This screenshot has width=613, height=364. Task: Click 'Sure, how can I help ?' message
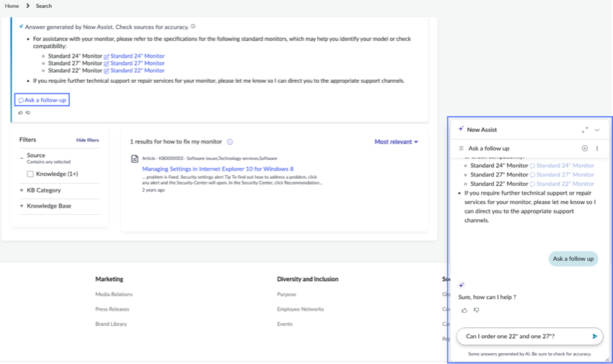pyautogui.click(x=487, y=297)
